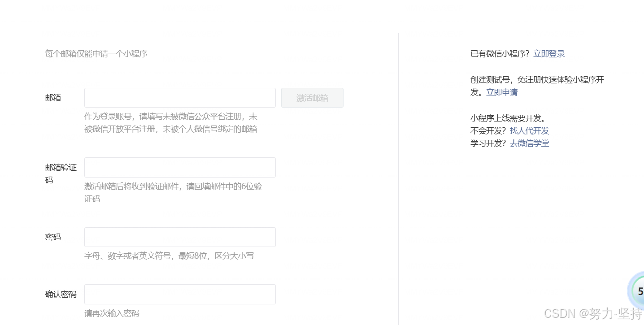Screen dimensions: 644x325
Task: Select the 确认密码 confirm password field
Action: point(179,294)
